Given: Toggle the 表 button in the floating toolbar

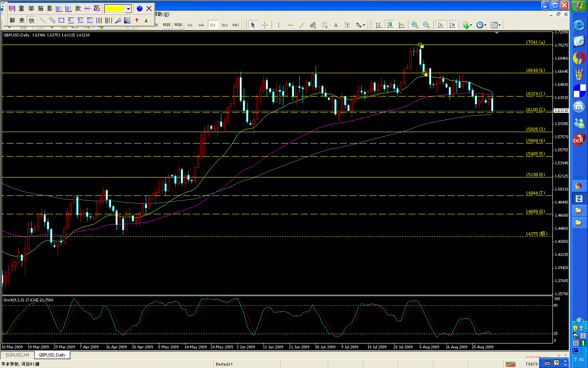Looking at the screenshot, I should pyautogui.click(x=22, y=20).
